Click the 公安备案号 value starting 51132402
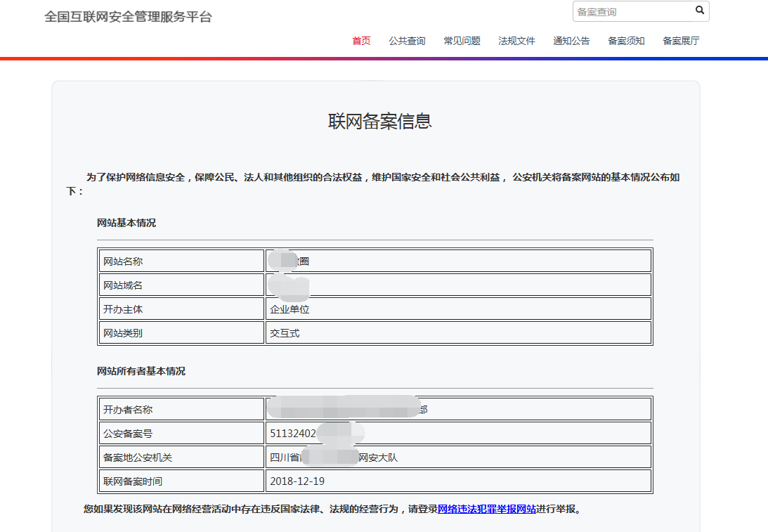Screen dimensions: 768x532 pyautogui.click(x=293, y=434)
